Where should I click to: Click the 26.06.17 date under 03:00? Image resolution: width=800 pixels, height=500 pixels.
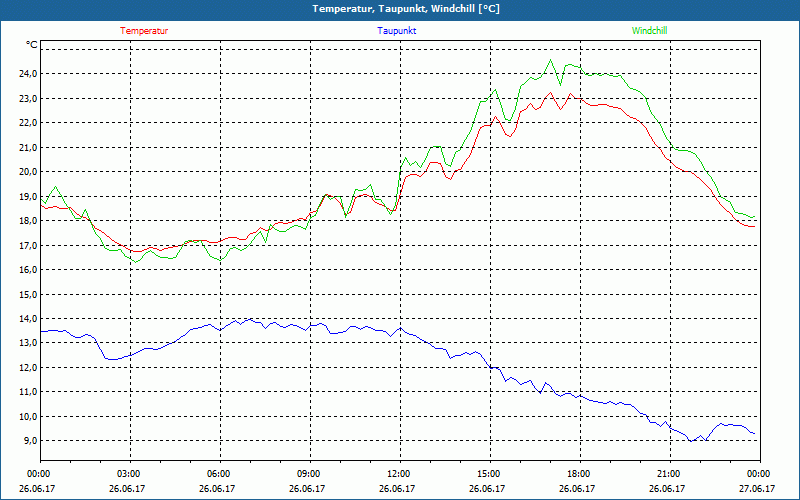pos(127,489)
